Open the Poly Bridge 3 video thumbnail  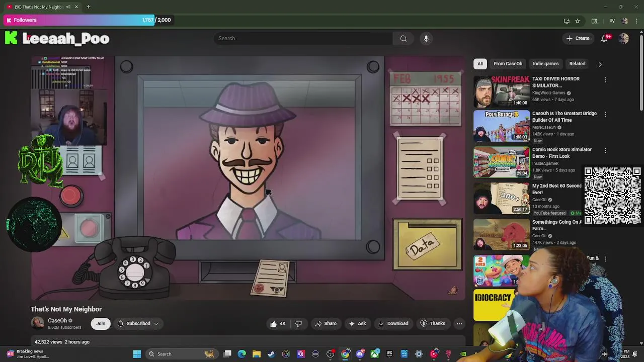point(502,126)
